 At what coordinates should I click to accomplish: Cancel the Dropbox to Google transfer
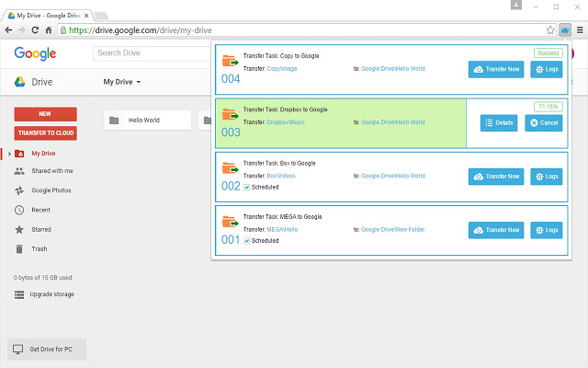(544, 122)
